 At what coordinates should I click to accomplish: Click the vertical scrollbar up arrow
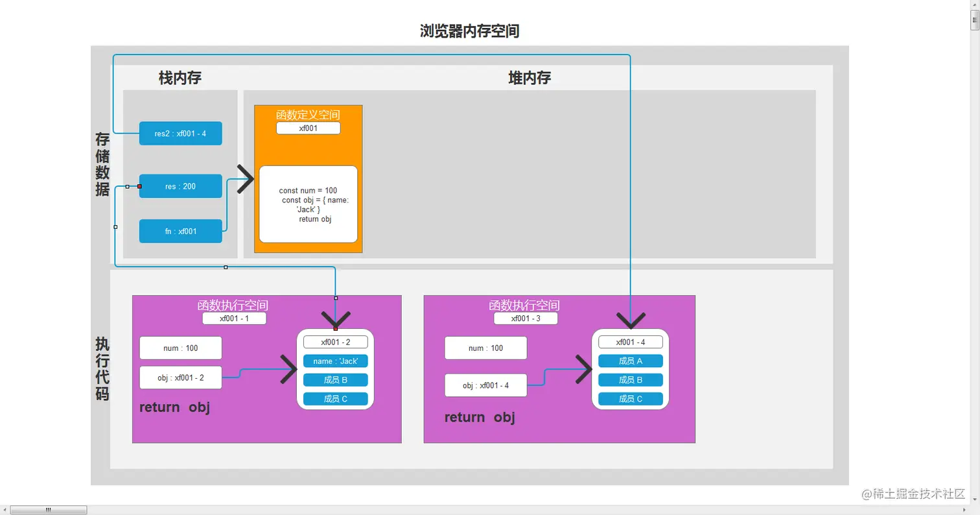click(975, 5)
